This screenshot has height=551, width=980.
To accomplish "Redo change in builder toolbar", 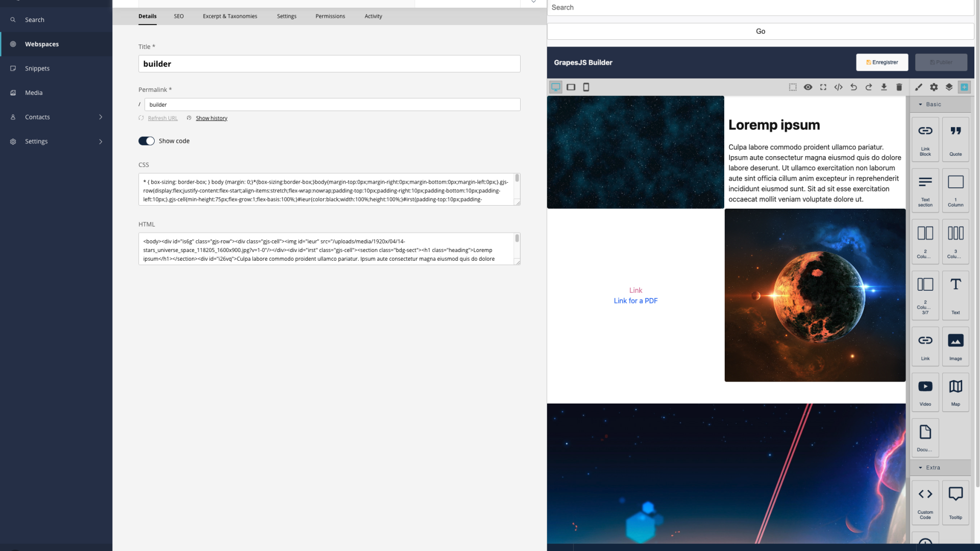I will [869, 87].
